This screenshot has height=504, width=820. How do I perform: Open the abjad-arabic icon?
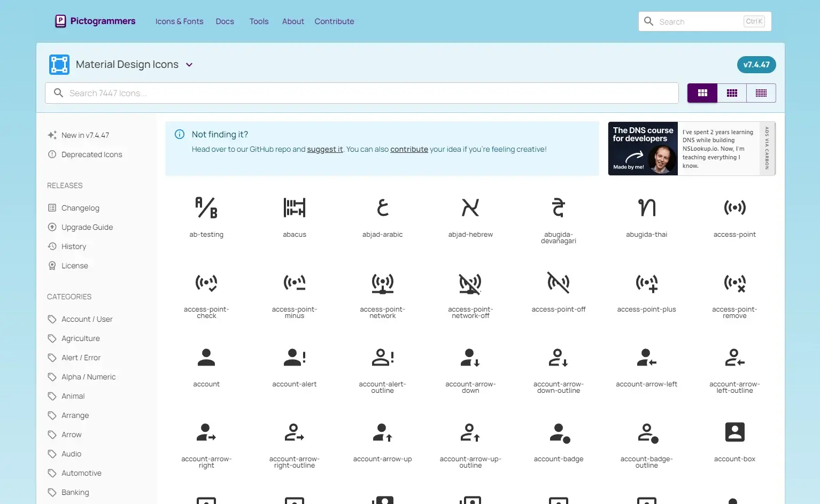click(x=383, y=207)
